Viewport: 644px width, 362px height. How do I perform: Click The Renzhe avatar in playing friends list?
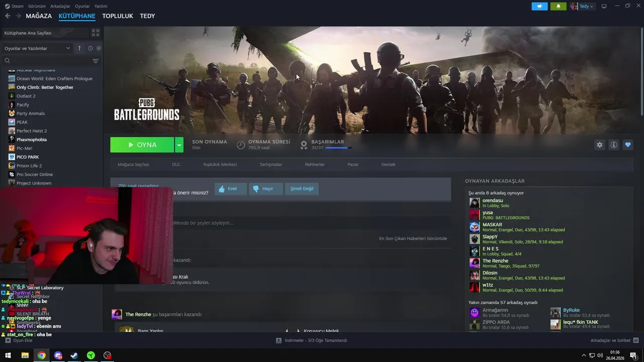474,263
